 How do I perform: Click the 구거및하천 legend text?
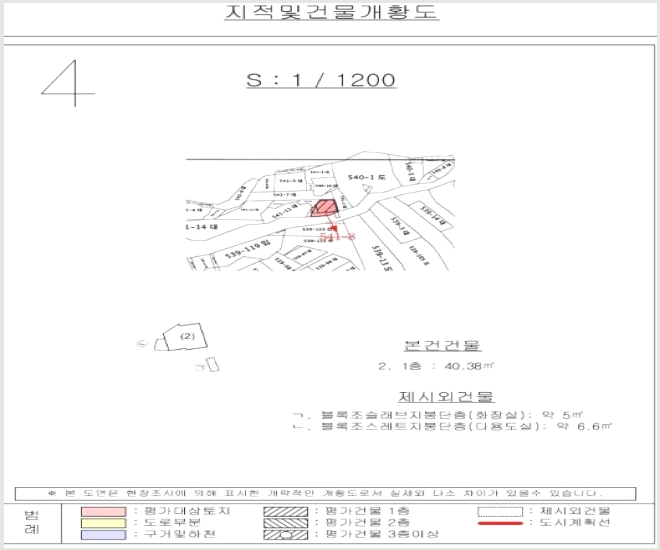180,534
